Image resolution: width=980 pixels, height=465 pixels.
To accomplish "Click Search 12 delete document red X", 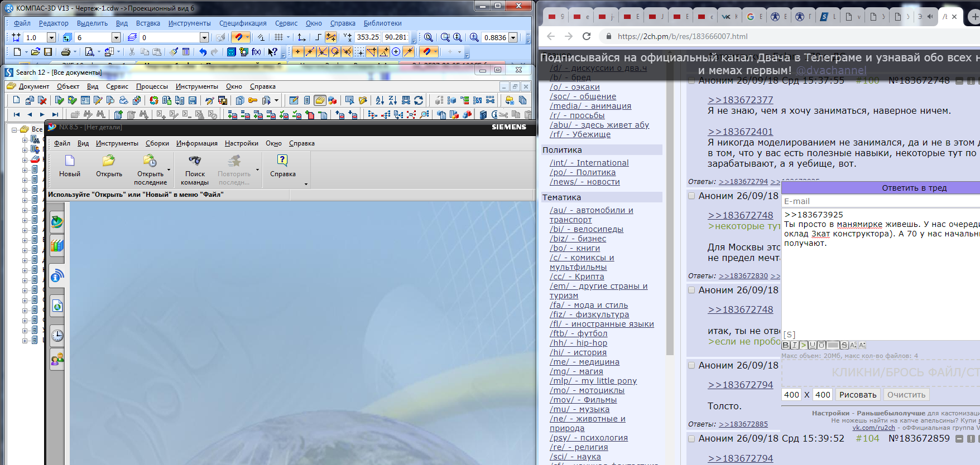I will [42, 100].
